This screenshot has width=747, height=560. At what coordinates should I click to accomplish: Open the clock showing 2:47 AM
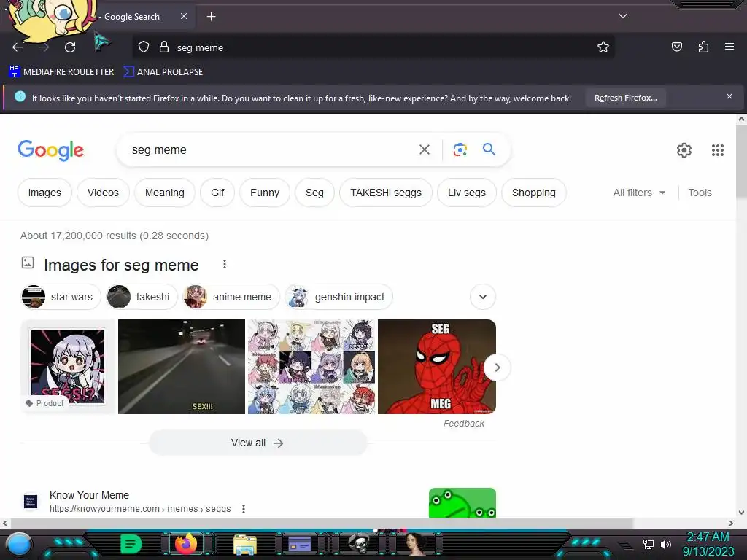[708, 544]
